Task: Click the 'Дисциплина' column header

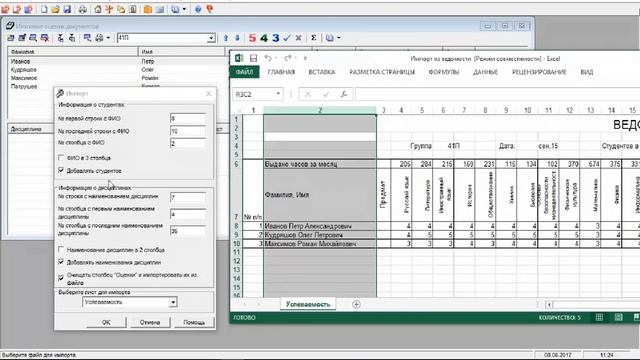Action: [x=31, y=129]
